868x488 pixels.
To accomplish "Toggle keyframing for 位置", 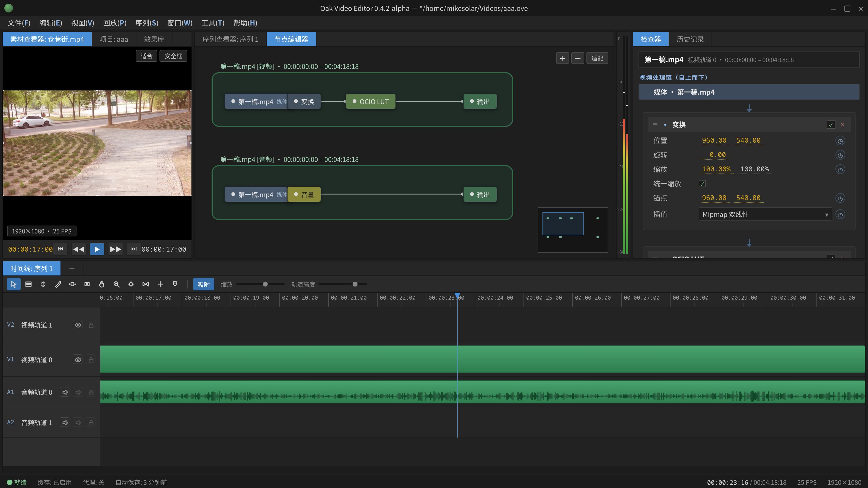I will [840, 141].
